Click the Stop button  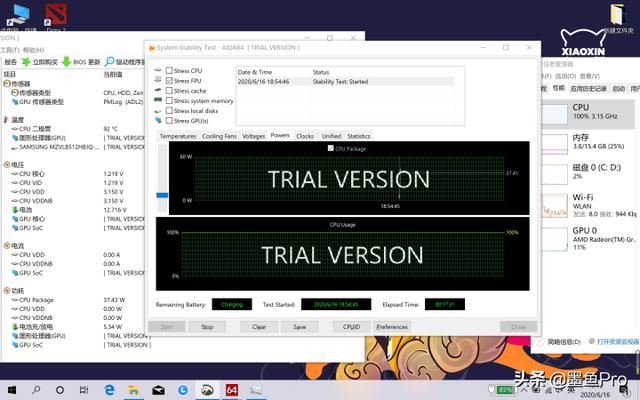tap(207, 327)
